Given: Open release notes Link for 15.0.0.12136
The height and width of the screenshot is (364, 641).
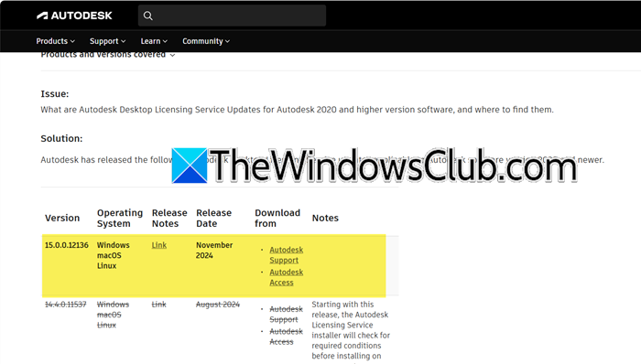Looking at the screenshot, I should 159,245.
